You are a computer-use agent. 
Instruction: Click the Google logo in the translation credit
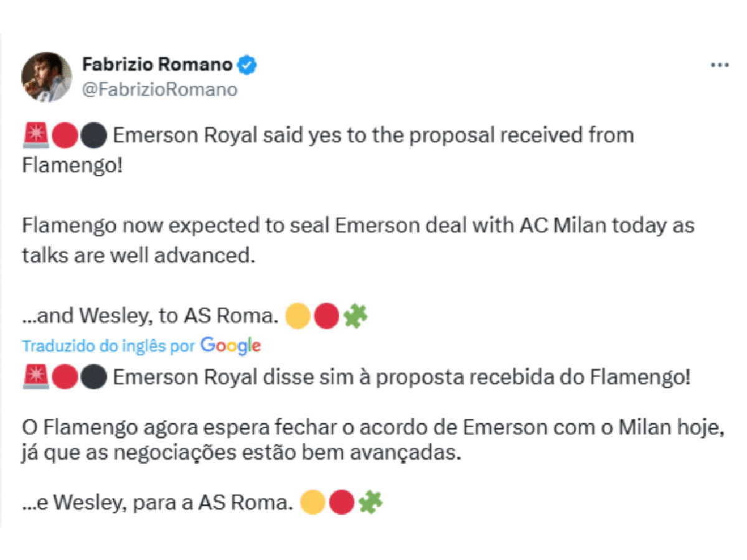(x=230, y=346)
